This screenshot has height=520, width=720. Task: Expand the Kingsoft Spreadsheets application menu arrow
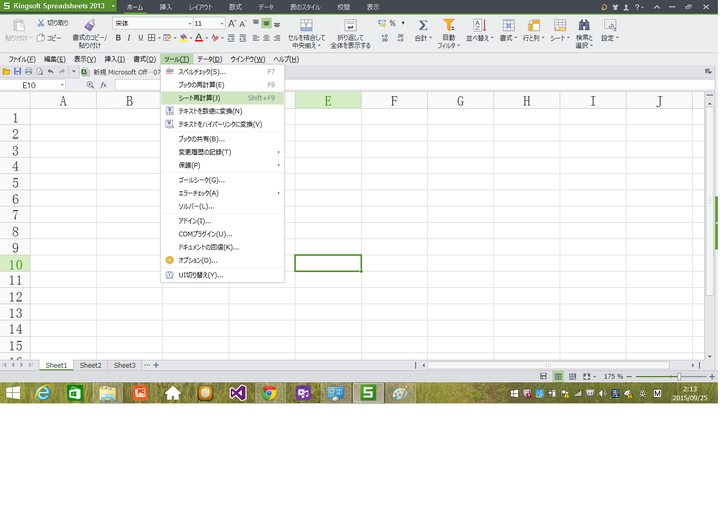pyautogui.click(x=113, y=6)
